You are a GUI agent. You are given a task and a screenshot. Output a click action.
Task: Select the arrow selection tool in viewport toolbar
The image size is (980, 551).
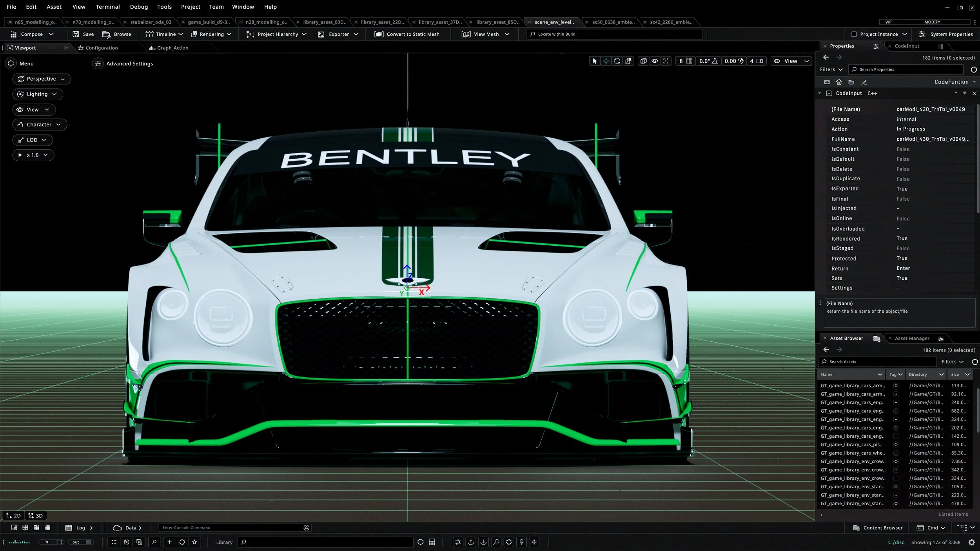coord(595,61)
